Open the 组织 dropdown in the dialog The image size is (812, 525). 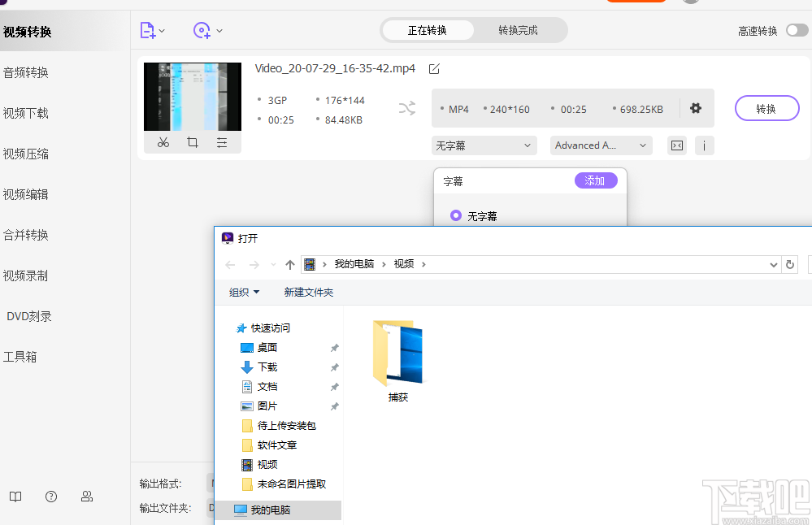click(243, 292)
